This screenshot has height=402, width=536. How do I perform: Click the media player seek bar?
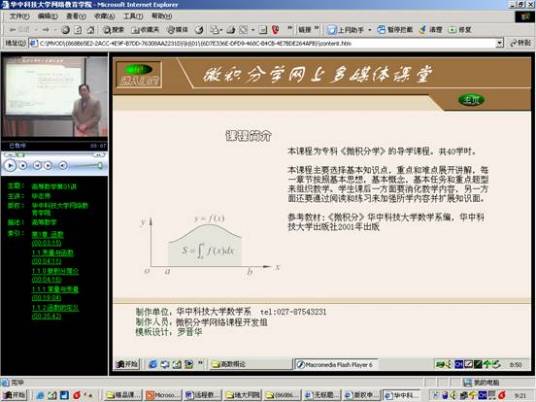coord(54,155)
